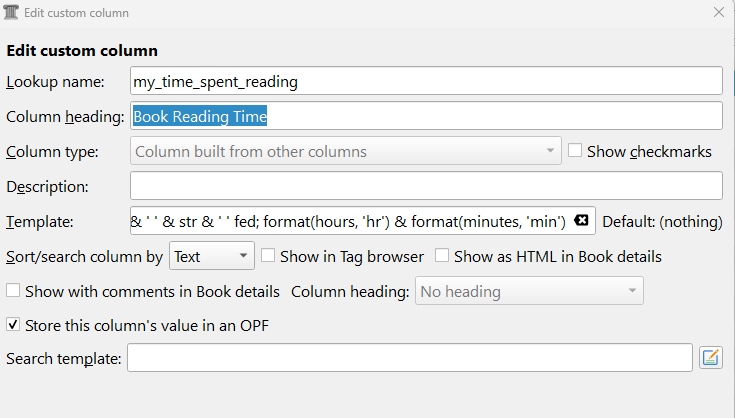Click the calibre library icon in title bar

pos(11,13)
